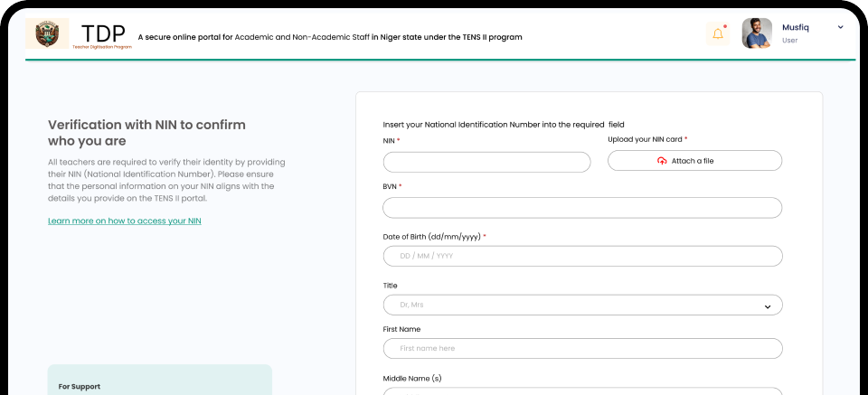Click the portal tagline in header
868x395 pixels.
click(330, 37)
